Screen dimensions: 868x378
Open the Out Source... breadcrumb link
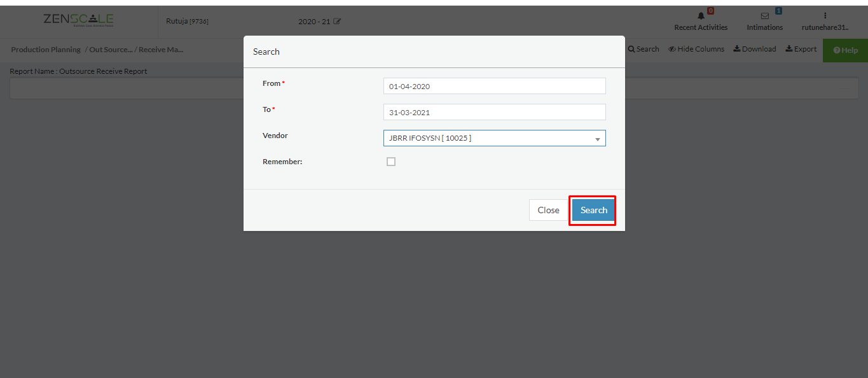coord(111,50)
